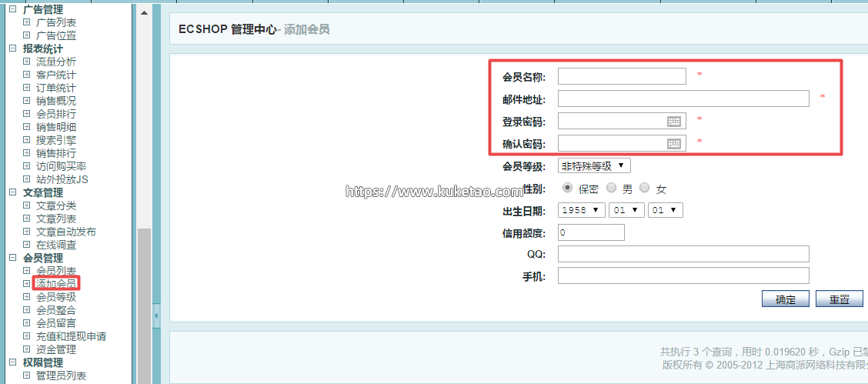
Task: Click the icon beside 资金管理
Action: (26, 349)
